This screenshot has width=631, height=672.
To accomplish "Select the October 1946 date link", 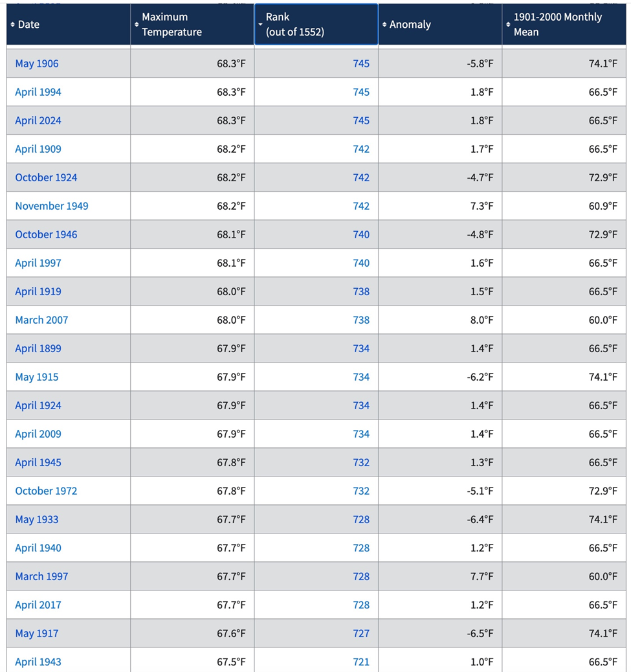I will pyautogui.click(x=46, y=234).
